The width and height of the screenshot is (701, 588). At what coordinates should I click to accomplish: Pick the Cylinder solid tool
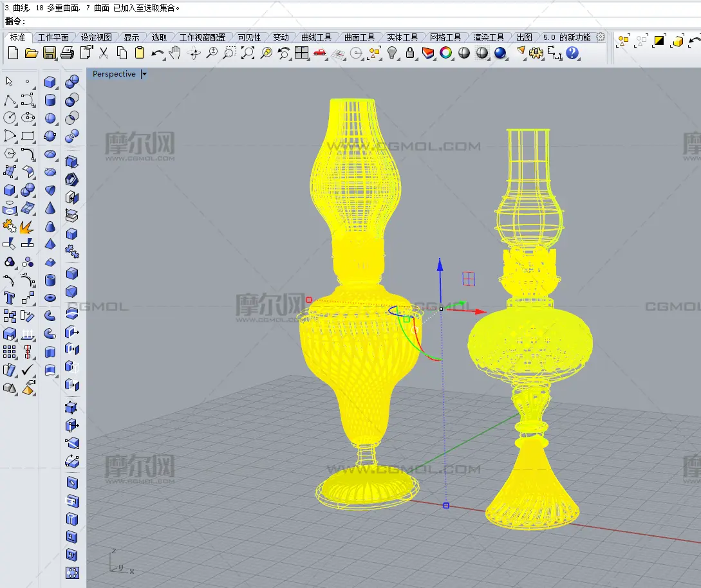click(50, 100)
